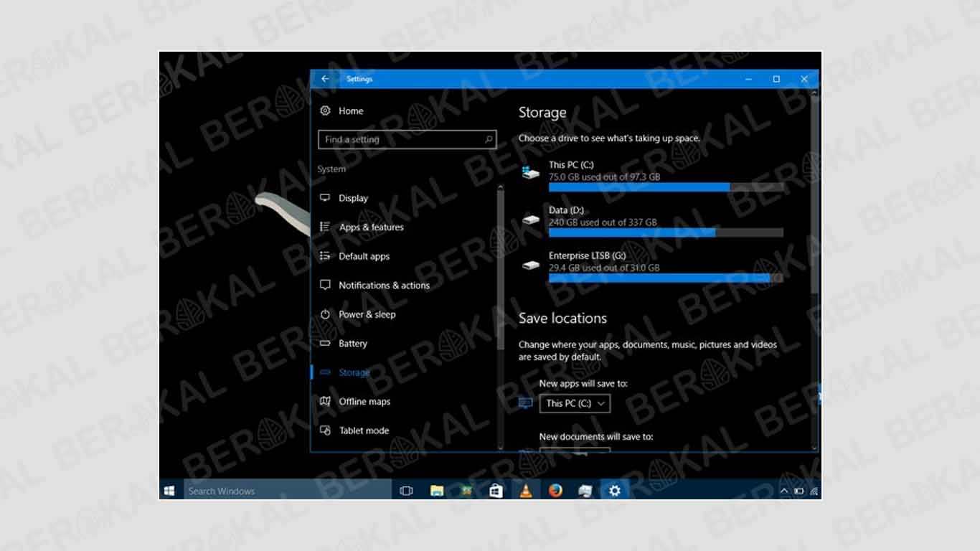Click the Data (D:) drive icon
Viewport: 980px width, 551px height.
pyautogui.click(x=531, y=219)
